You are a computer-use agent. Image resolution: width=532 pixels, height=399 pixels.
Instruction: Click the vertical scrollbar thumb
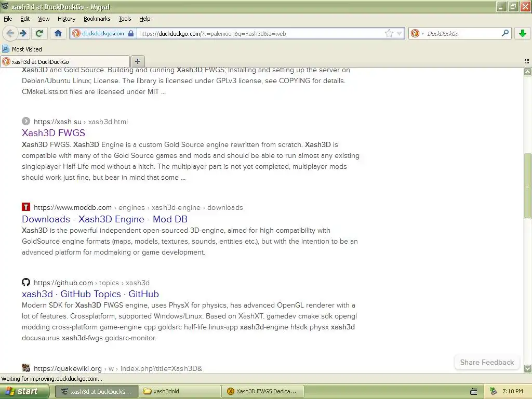[527, 186]
